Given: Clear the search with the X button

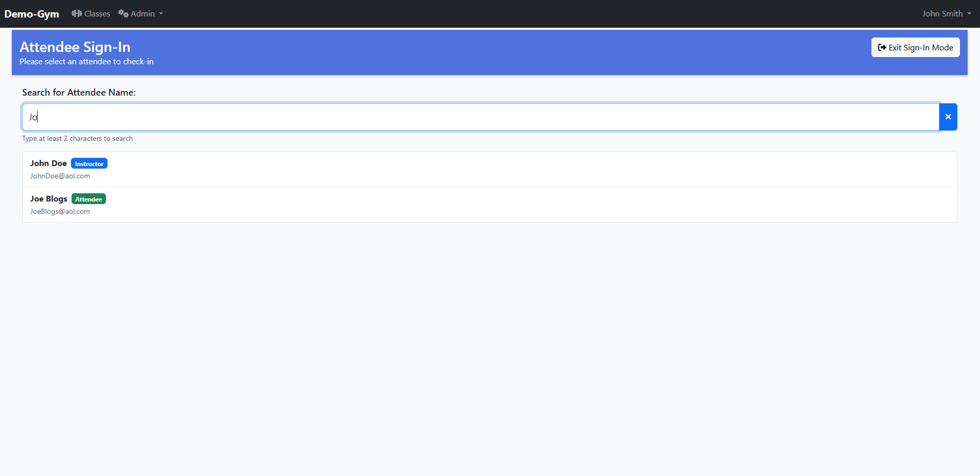Looking at the screenshot, I should 948,117.
